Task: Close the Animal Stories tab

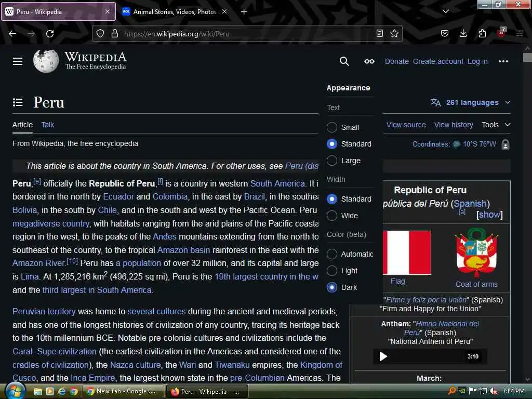Action: (x=224, y=11)
